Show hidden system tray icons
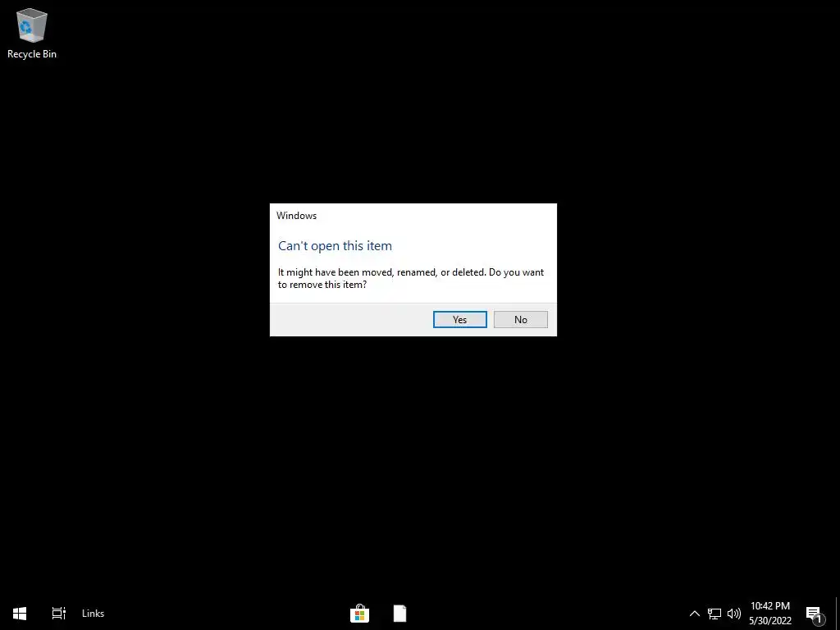840x630 pixels. point(694,614)
